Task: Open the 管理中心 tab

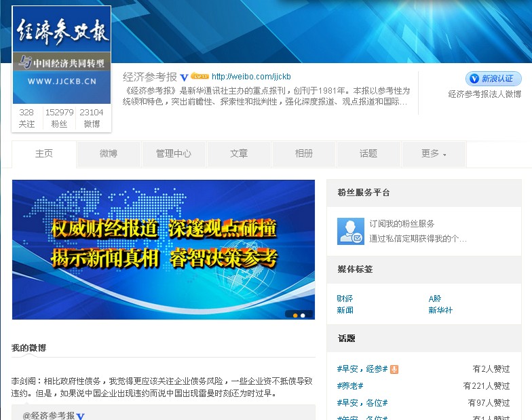Action: 173,154
